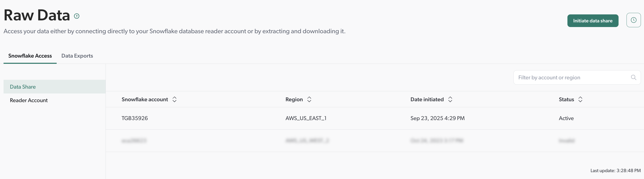Click the search magnifier icon in filter
Image resolution: width=644 pixels, height=179 pixels.
pos(633,78)
